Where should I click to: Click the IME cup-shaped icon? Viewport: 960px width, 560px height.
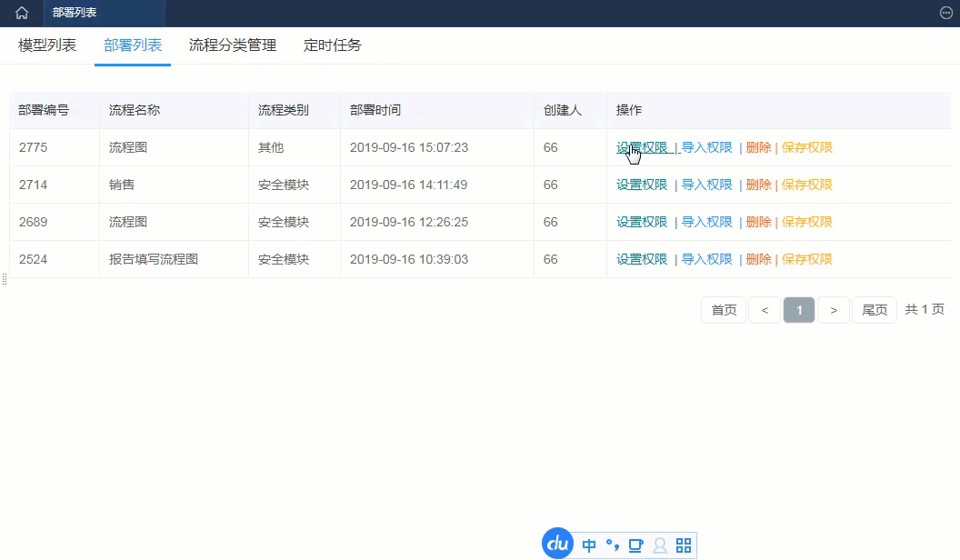pos(635,545)
